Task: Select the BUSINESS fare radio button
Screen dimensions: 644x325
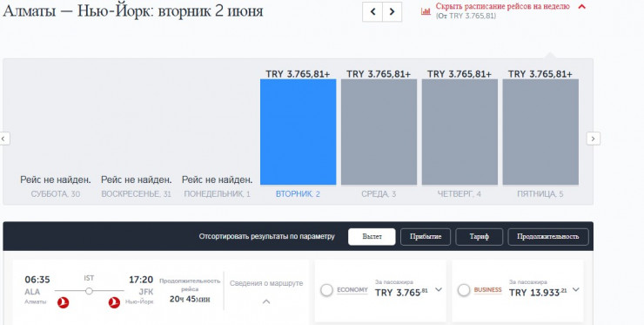Action: [464, 290]
